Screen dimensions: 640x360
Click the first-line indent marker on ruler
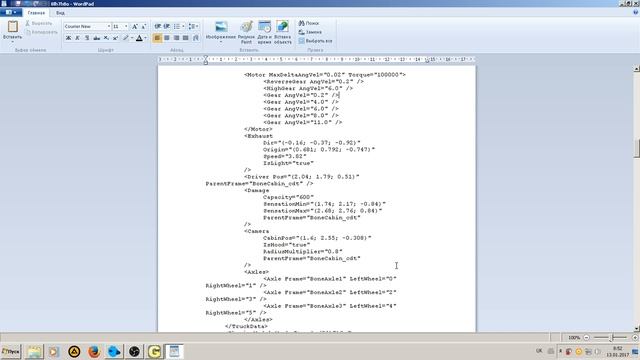206,58
